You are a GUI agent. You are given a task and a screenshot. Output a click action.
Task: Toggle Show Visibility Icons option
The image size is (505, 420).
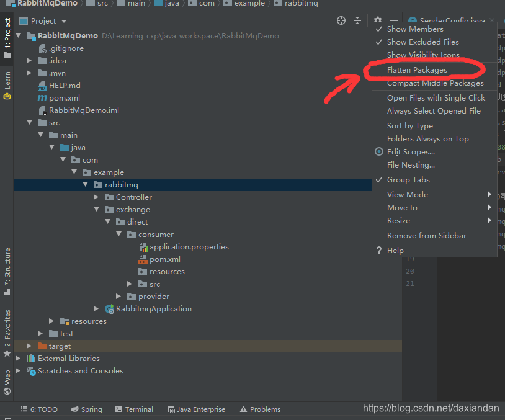click(434, 55)
